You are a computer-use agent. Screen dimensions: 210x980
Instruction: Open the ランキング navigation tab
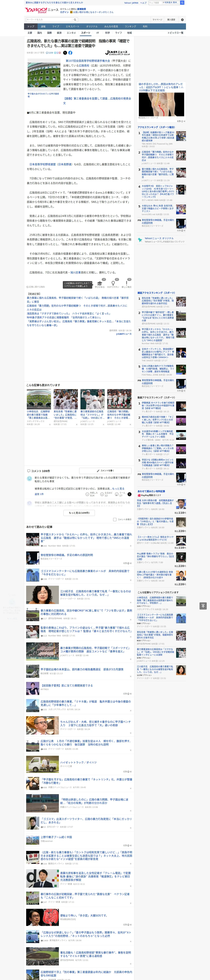[130, 27]
